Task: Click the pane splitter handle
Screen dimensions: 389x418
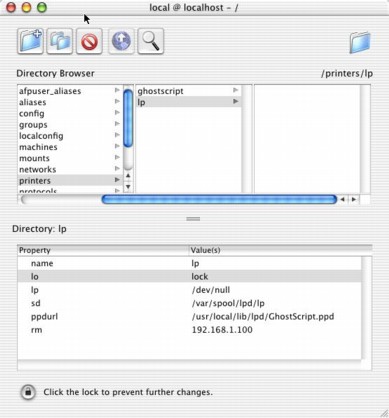Action: 193,219
